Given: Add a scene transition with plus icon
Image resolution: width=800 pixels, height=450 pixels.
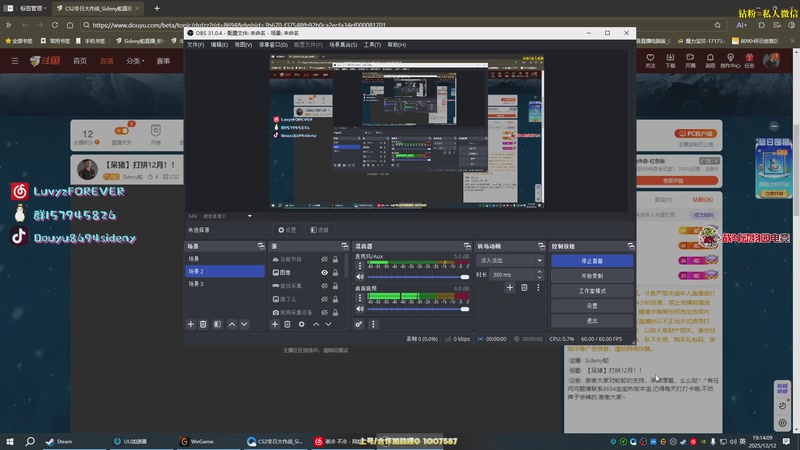Looking at the screenshot, I should click(x=510, y=288).
